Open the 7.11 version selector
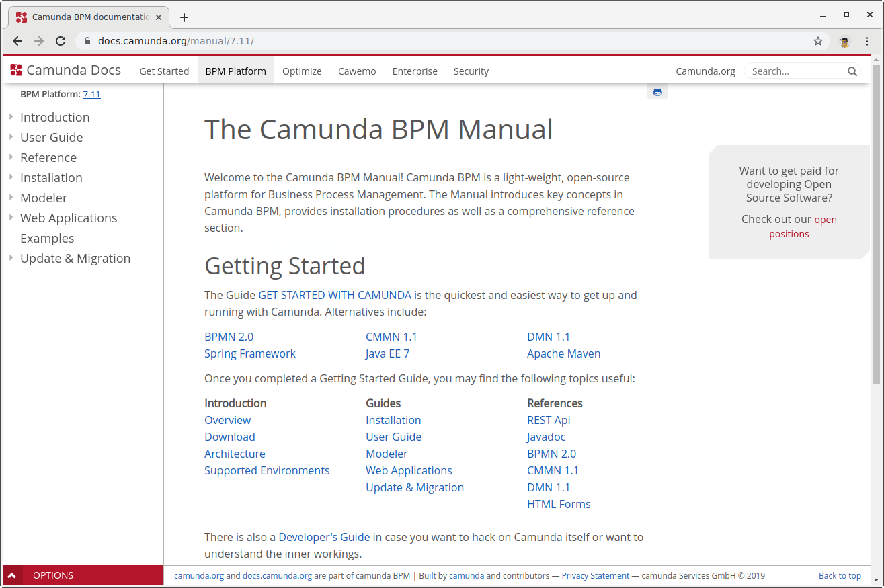Screen dimensions: 884x588 coord(91,95)
